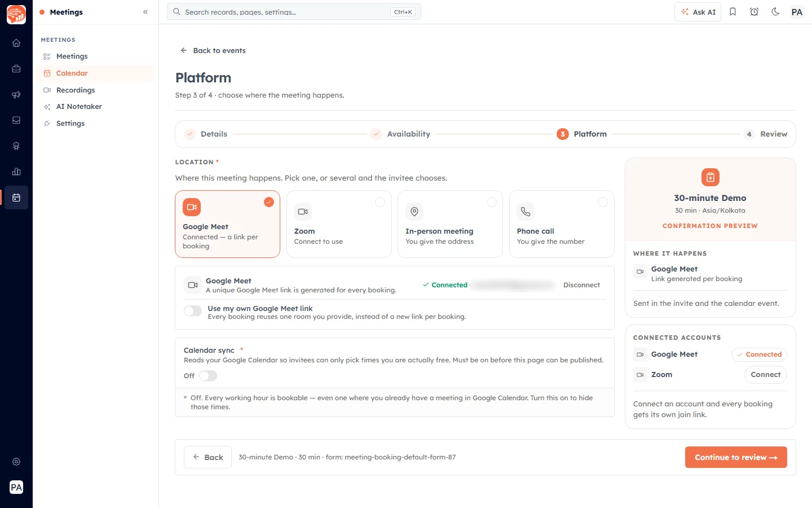Open the bar chart reports icon
Image resolution: width=812 pixels, height=508 pixels.
[x=16, y=172]
